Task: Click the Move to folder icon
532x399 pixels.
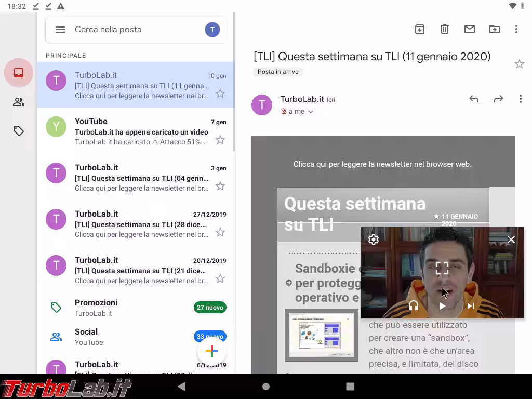Action: pos(495,30)
